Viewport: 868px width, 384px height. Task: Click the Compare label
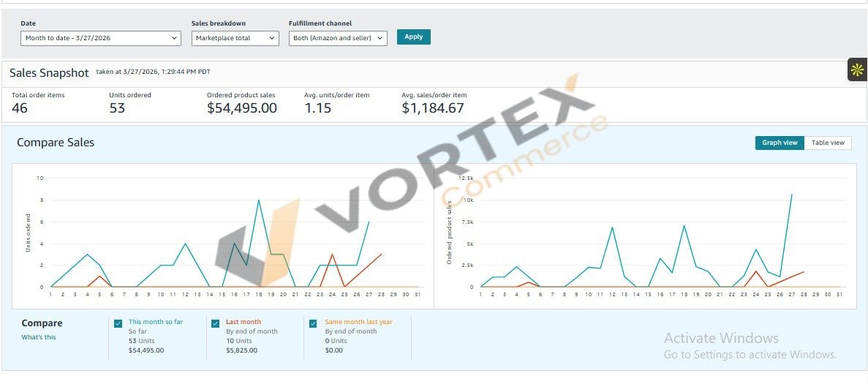(x=42, y=323)
